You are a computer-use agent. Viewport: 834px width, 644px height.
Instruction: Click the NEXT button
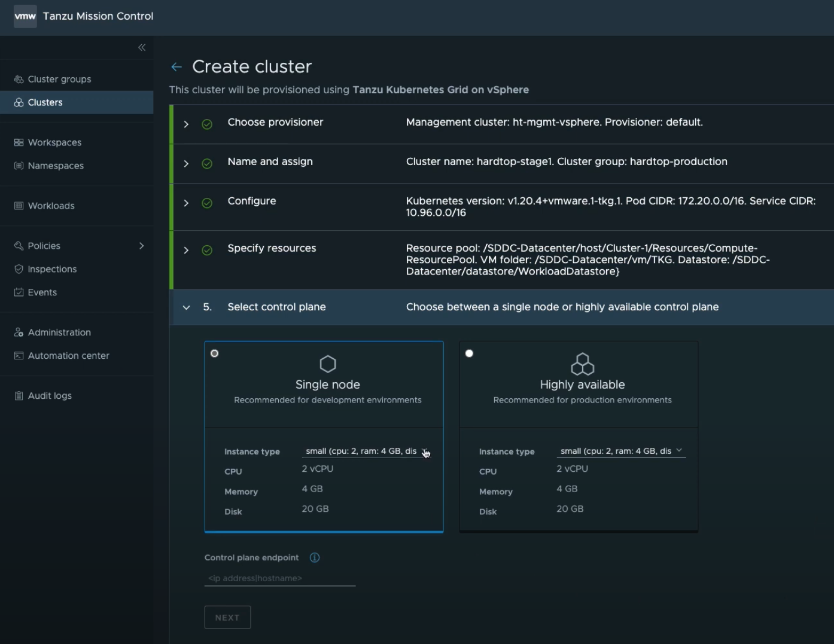click(227, 617)
